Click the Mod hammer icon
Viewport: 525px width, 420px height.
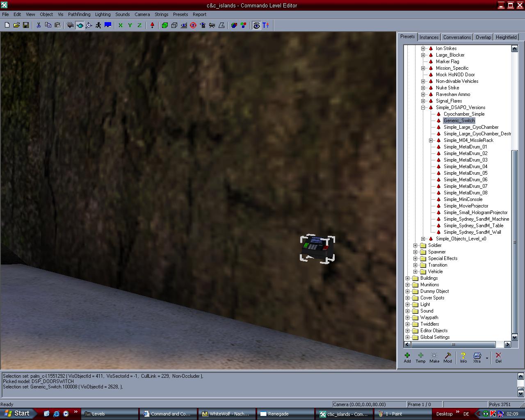click(x=447, y=357)
